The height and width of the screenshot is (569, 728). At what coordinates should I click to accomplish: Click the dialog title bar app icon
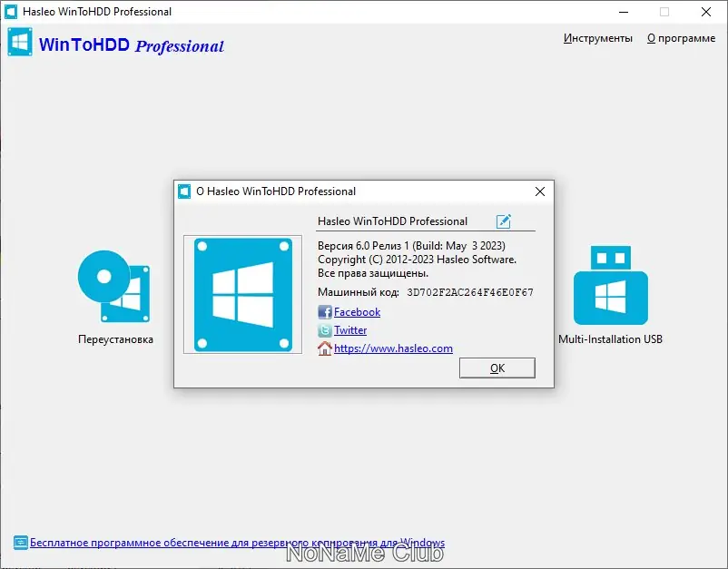pyautogui.click(x=184, y=191)
